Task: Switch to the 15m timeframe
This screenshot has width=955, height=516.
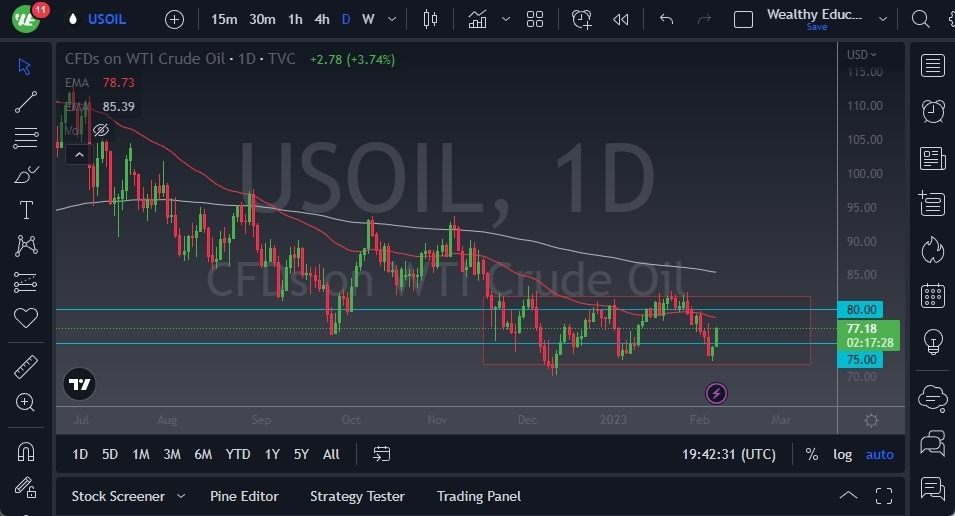Action: [x=224, y=19]
